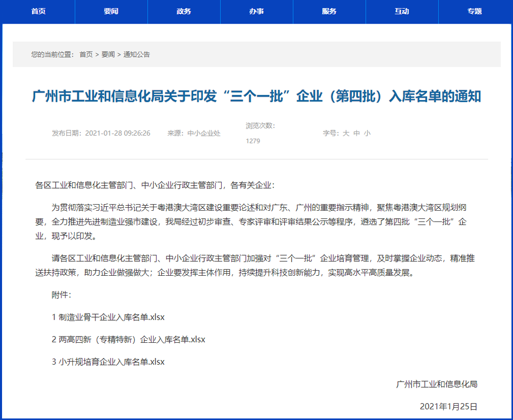Click the 字号: label
This screenshot has width=513, height=420.
tap(331, 133)
